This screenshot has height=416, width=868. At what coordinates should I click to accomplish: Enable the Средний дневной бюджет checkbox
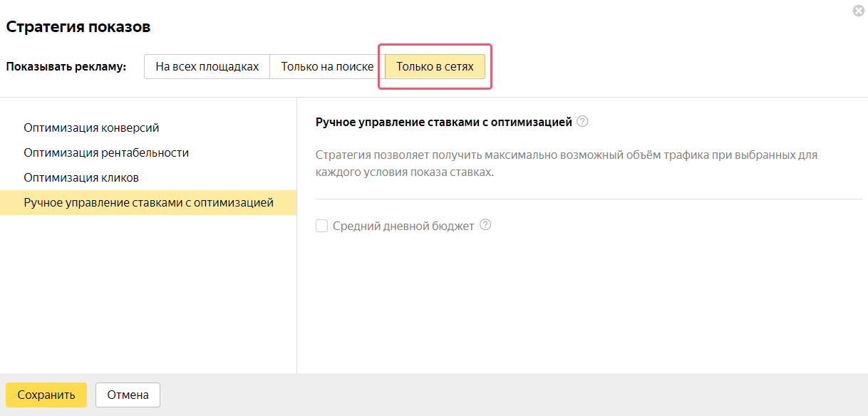tap(322, 226)
